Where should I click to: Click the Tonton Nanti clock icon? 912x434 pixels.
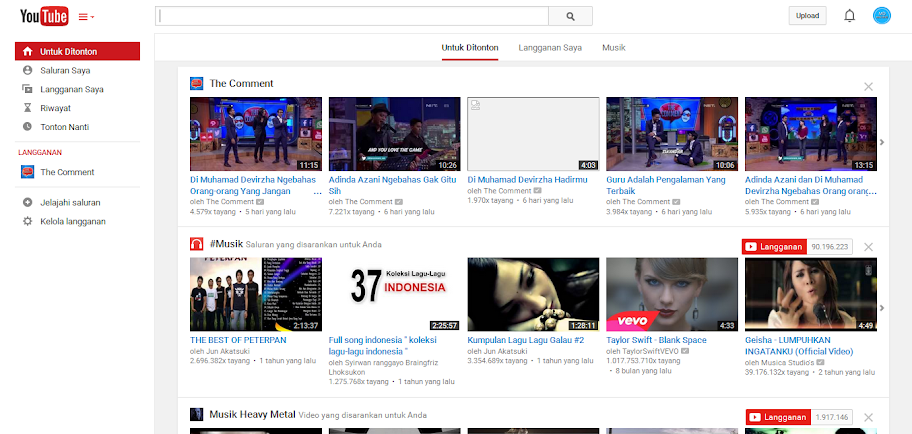pyautogui.click(x=27, y=126)
